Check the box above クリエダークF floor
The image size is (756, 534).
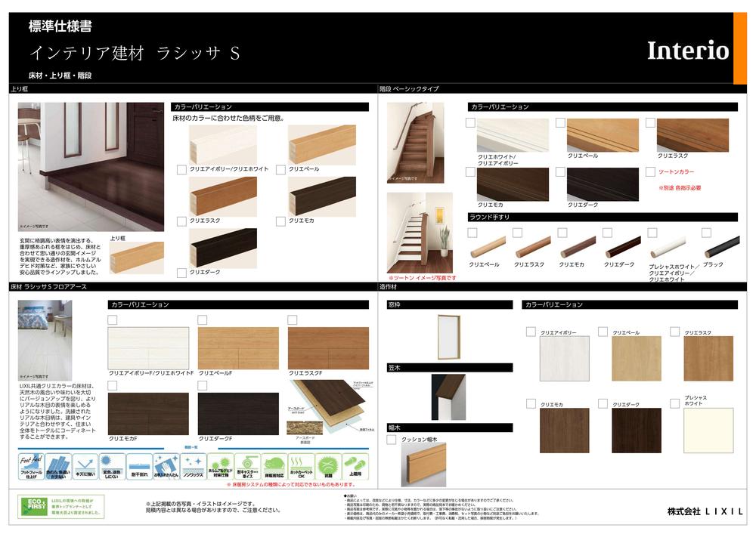pos(203,385)
